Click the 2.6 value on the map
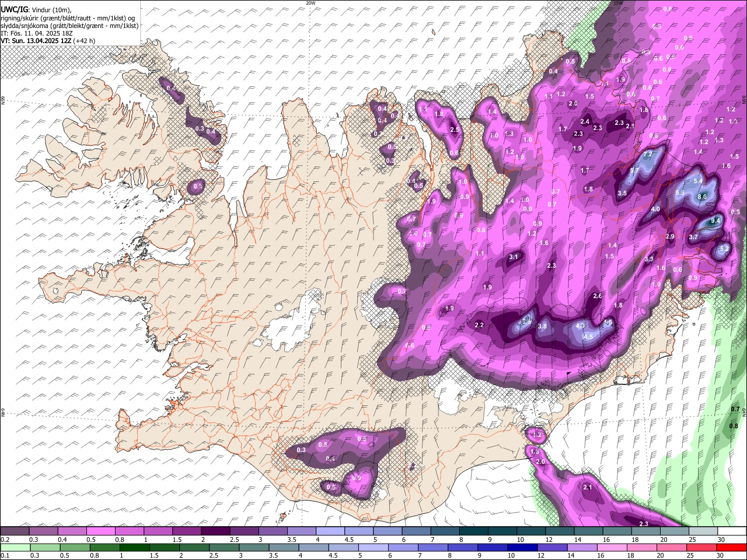747x560 pixels. (x=598, y=296)
